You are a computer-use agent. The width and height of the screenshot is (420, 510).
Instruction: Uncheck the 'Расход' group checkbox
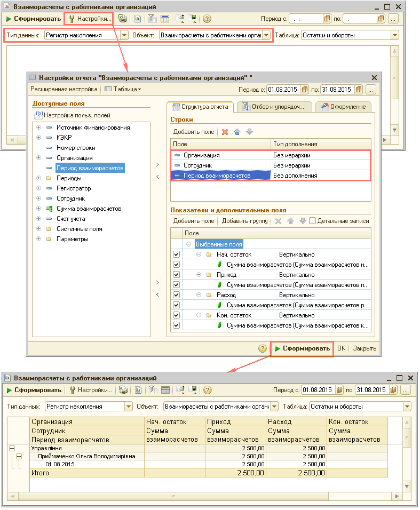click(x=176, y=295)
